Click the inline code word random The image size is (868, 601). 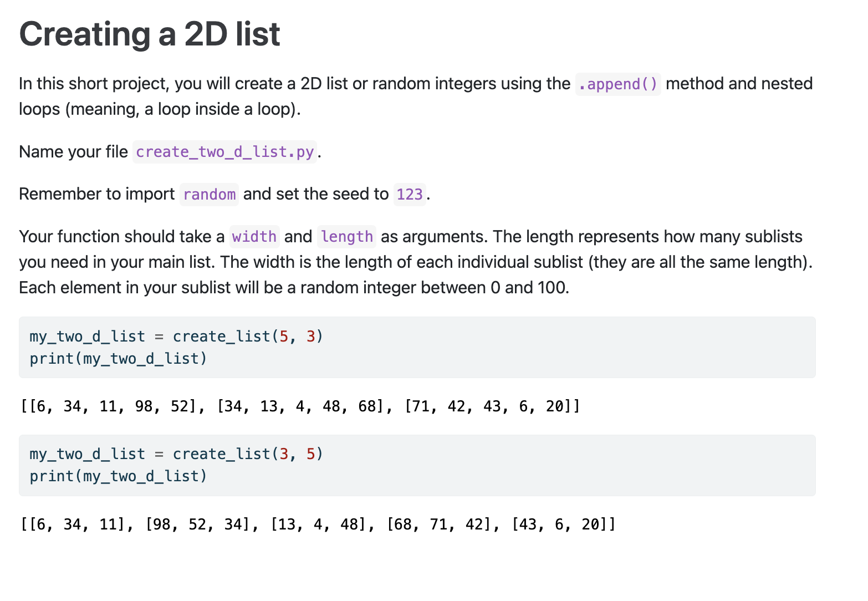click(x=209, y=195)
